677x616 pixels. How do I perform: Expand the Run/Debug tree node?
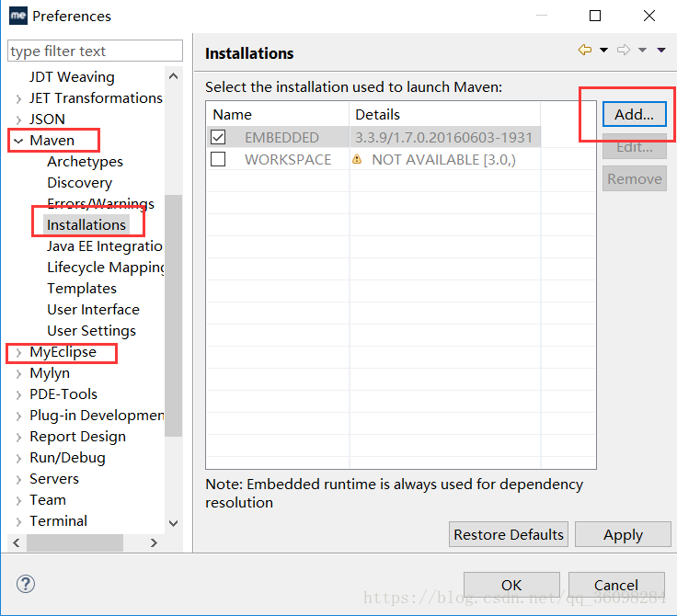18,459
